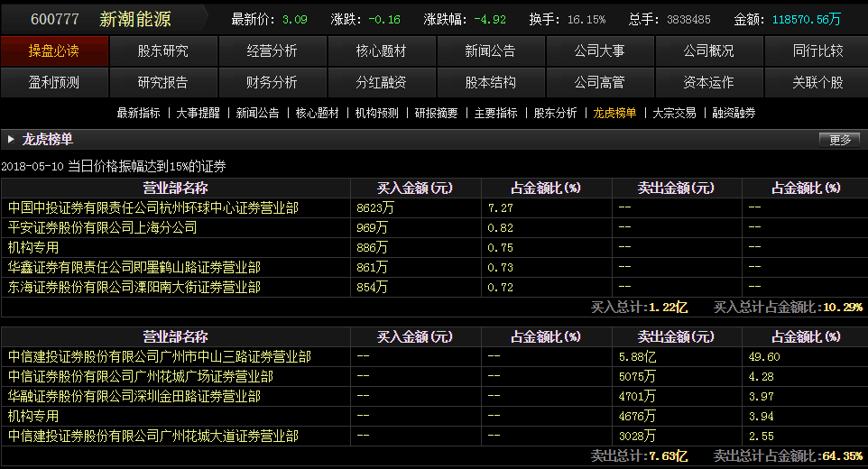The image size is (868, 469).
Task: Select the turnover amount 118570.56万
Action: pos(807,20)
